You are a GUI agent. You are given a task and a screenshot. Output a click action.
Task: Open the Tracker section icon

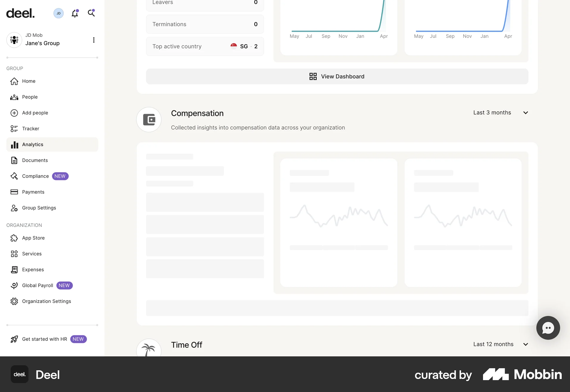coord(15,129)
